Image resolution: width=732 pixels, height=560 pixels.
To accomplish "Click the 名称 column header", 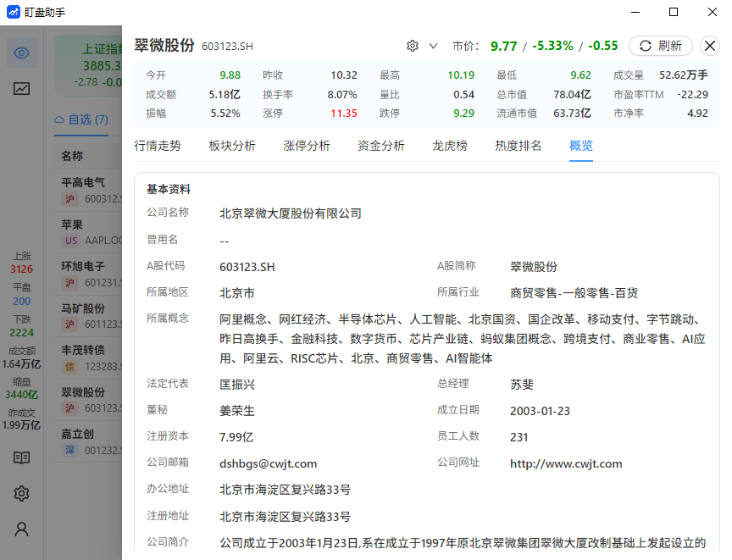I will (72, 156).
